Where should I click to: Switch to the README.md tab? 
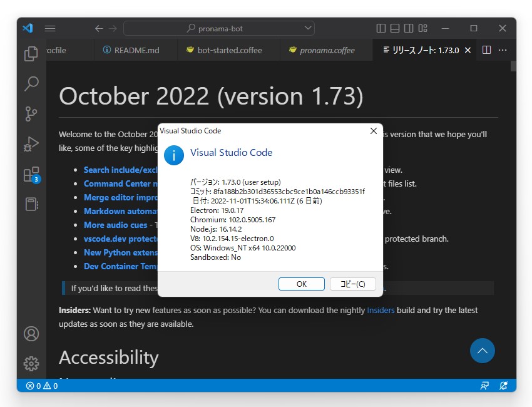(x=135, y=49)
